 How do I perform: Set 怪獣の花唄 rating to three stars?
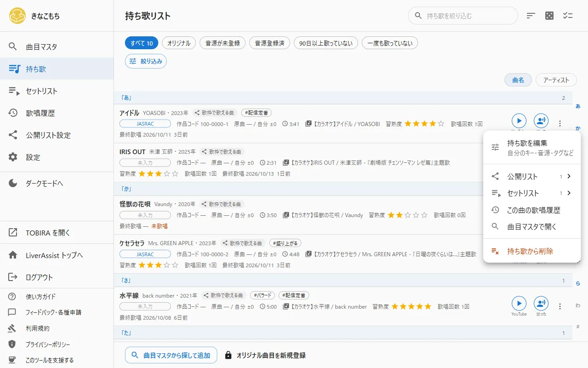tap(407, 215)
